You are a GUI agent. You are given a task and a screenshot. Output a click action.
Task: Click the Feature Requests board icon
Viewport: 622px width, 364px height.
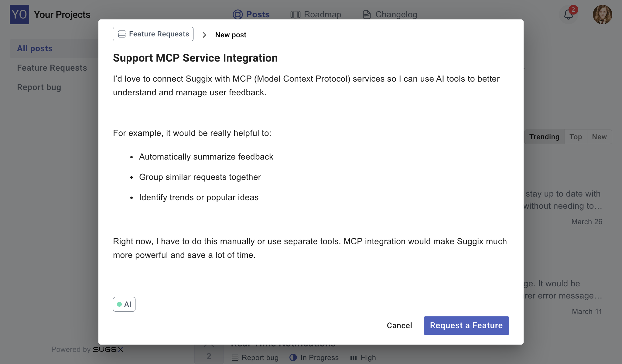point(122,34)
